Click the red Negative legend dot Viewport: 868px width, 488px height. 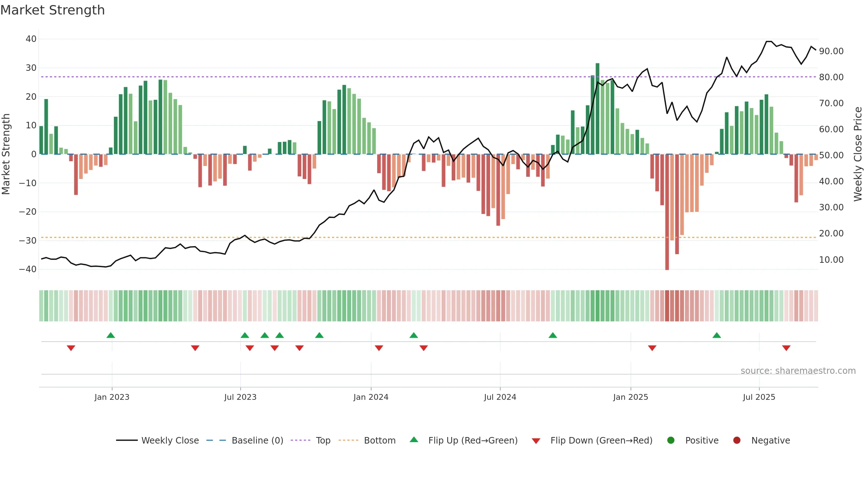coord(737,440)
